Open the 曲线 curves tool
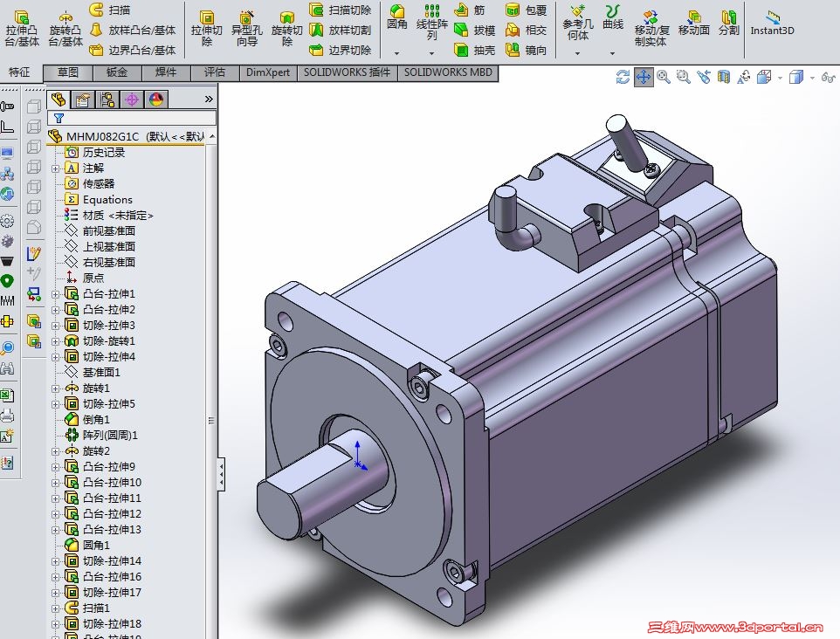This screenshot has height=639, width=840. point(612,17)
